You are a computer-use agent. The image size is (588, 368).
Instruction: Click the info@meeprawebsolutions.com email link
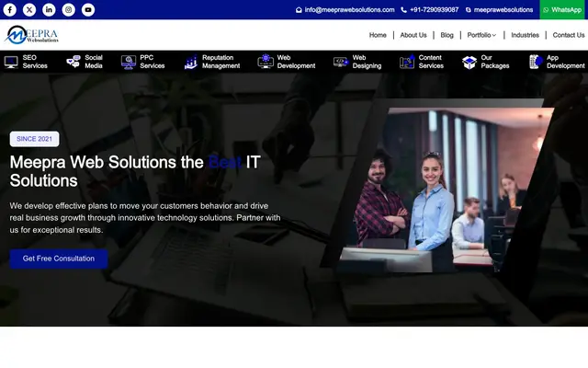pos(349,10)
